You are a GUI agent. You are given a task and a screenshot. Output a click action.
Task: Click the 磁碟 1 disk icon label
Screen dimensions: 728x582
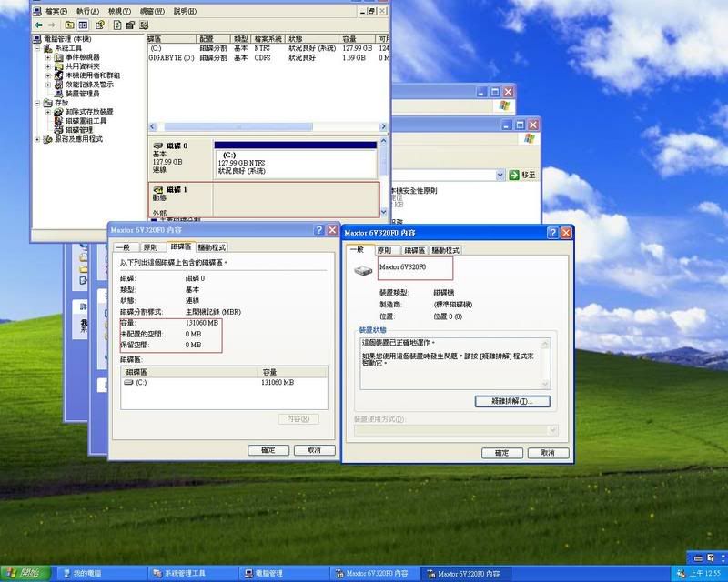(x=171, y=189)
